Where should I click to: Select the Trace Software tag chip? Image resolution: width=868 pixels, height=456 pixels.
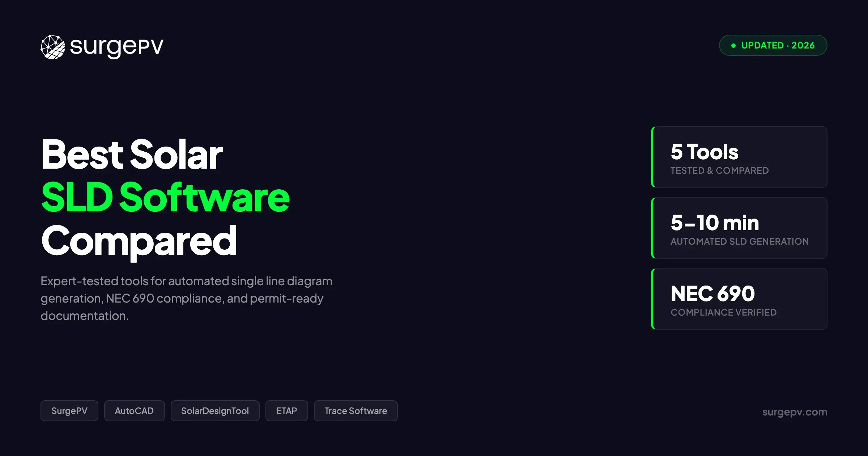pos(356,411)
